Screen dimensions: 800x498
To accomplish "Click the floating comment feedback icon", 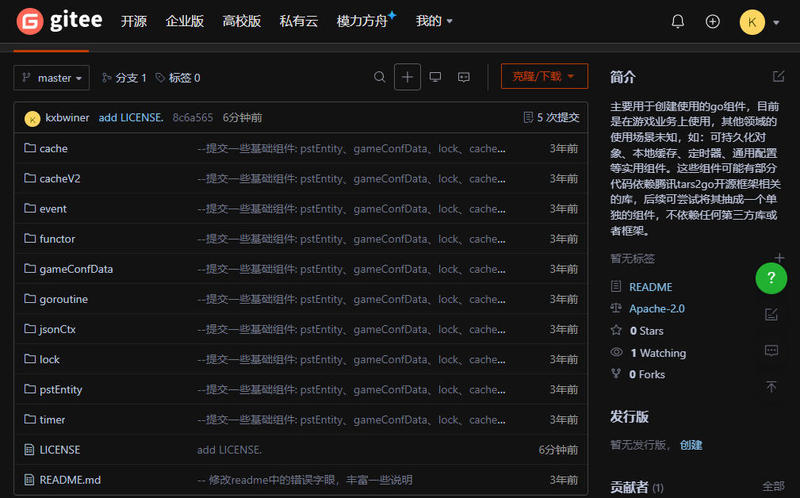I will point(771,350).
